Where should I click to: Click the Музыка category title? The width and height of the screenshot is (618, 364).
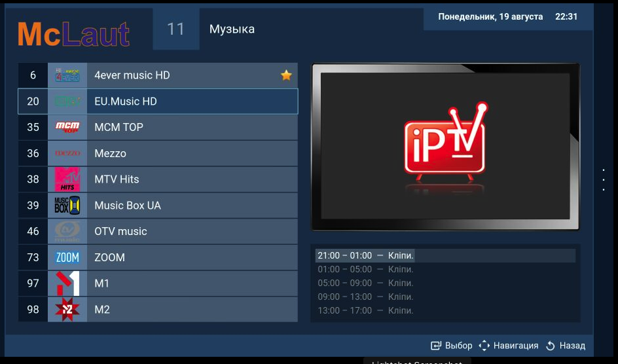tap(232, 29)
